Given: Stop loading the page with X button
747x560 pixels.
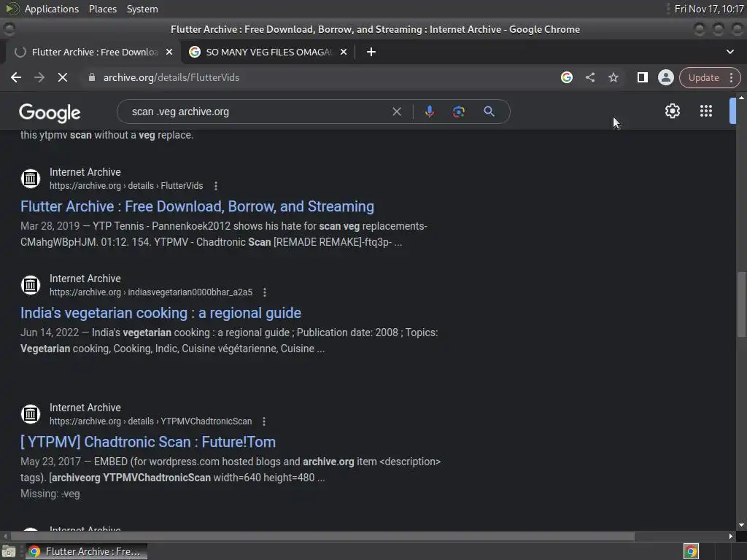Looking at the screenshot, I should 63,77.
